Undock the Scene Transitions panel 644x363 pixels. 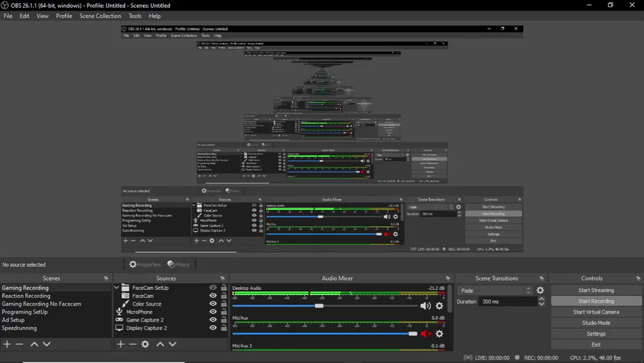542,279
